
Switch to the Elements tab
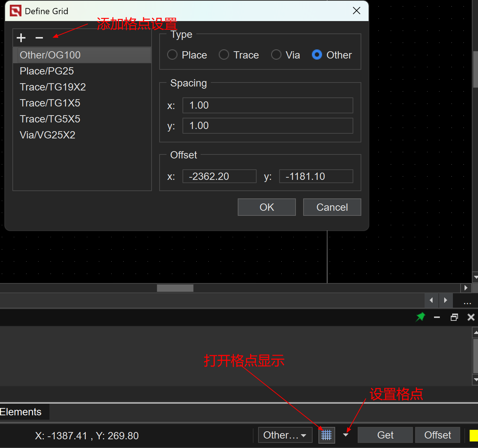pyautogui.click(x=21, y=412)
